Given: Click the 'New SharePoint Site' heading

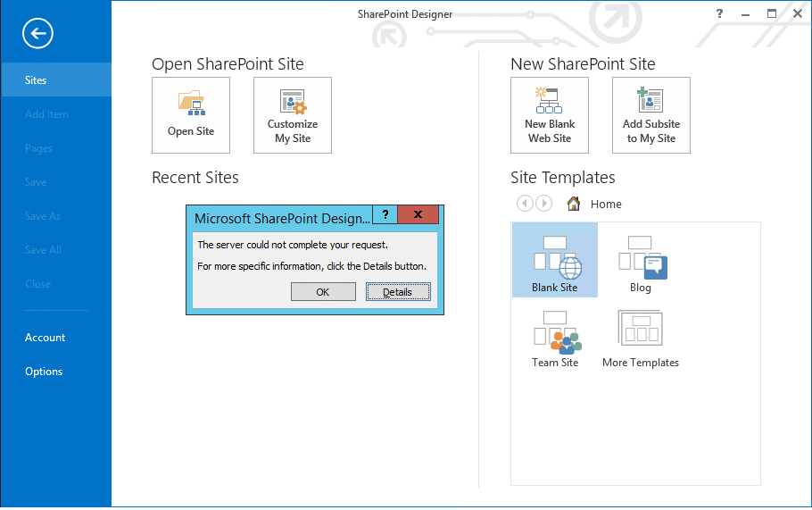Looking at the screenshot, I should point(583,64).
